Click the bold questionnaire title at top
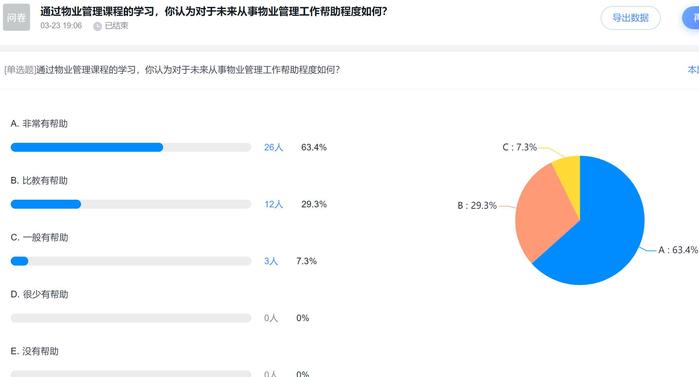 tap(214, 11)
